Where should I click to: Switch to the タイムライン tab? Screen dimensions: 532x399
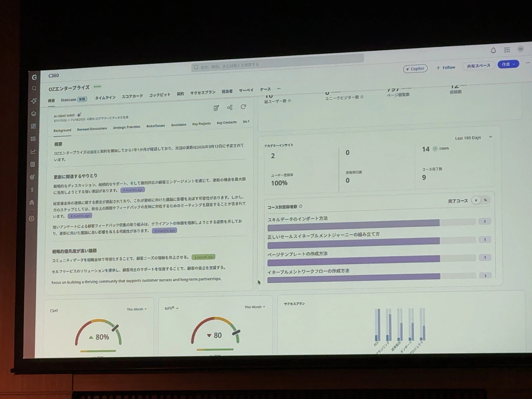[105, 98]
